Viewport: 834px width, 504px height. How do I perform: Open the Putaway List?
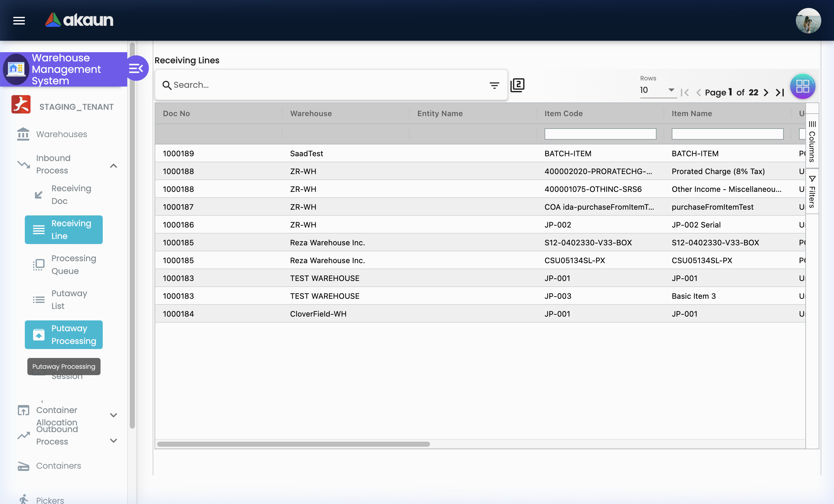pos(69,299)
